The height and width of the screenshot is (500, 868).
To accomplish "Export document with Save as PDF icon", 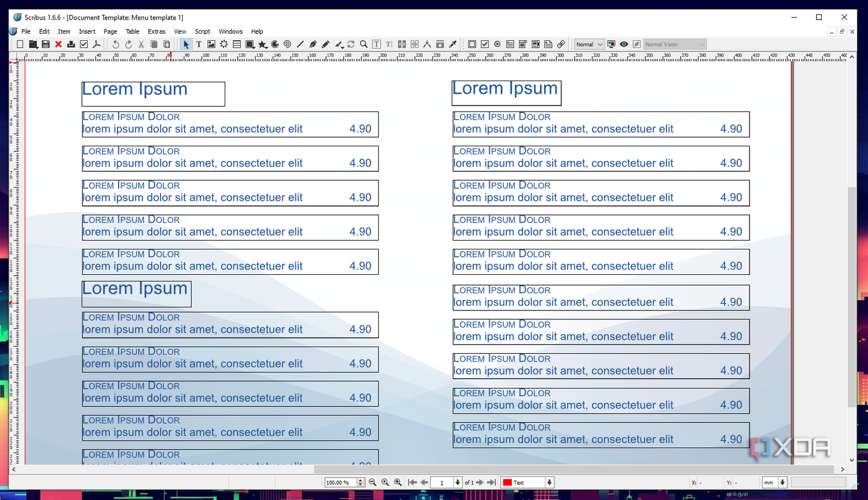I will (x=97, y=44).
